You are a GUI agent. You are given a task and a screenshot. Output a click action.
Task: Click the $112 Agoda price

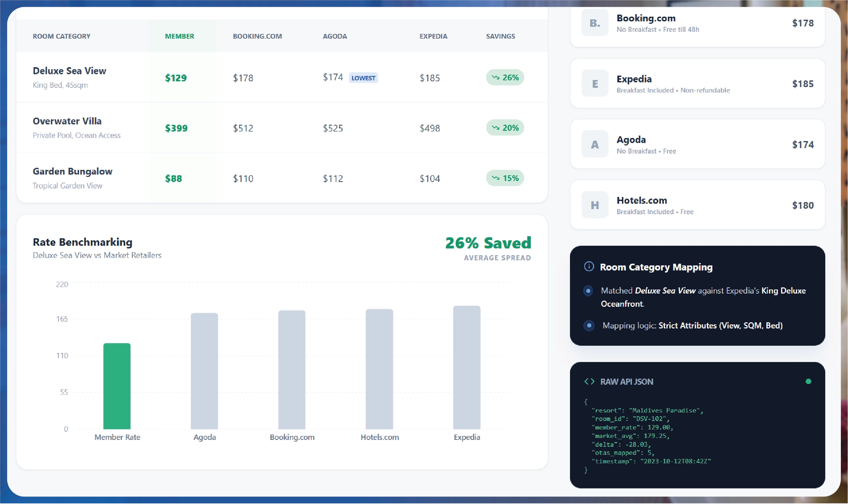(333, 179)
